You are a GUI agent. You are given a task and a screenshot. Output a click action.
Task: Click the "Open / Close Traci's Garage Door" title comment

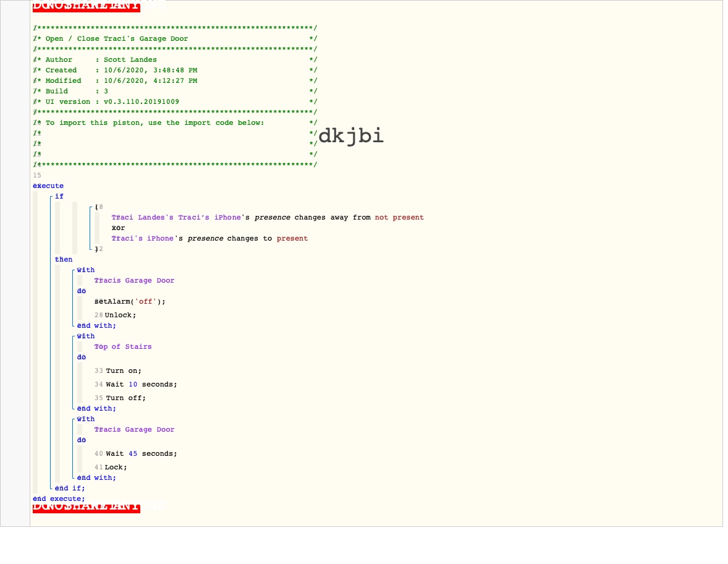click(x=117, y=38)
